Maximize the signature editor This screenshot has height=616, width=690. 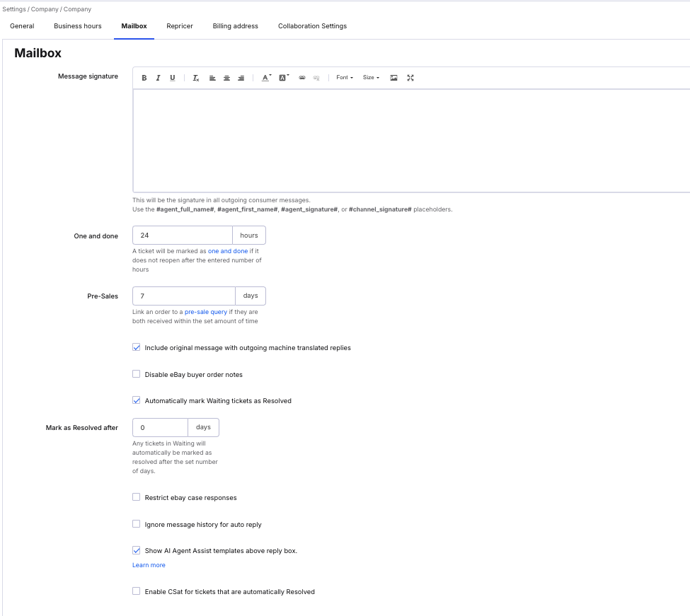pos(410,78)
